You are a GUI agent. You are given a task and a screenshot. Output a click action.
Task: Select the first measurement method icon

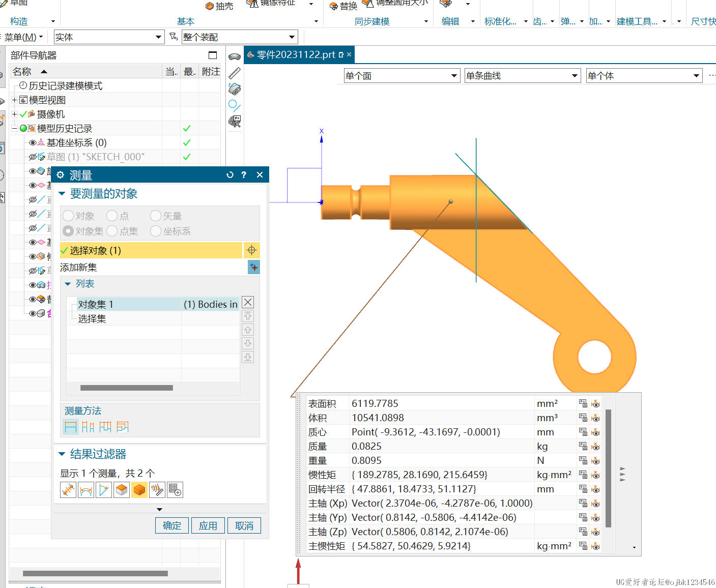click(71, 427)
